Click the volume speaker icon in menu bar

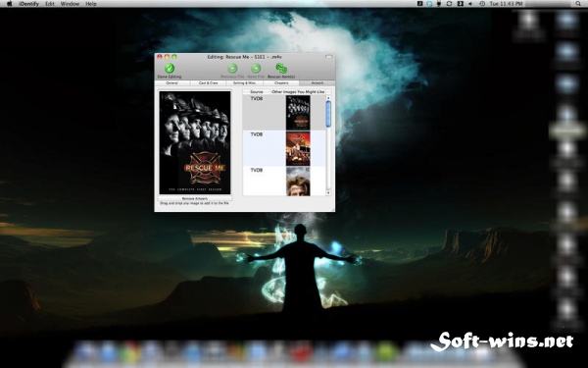470,4
